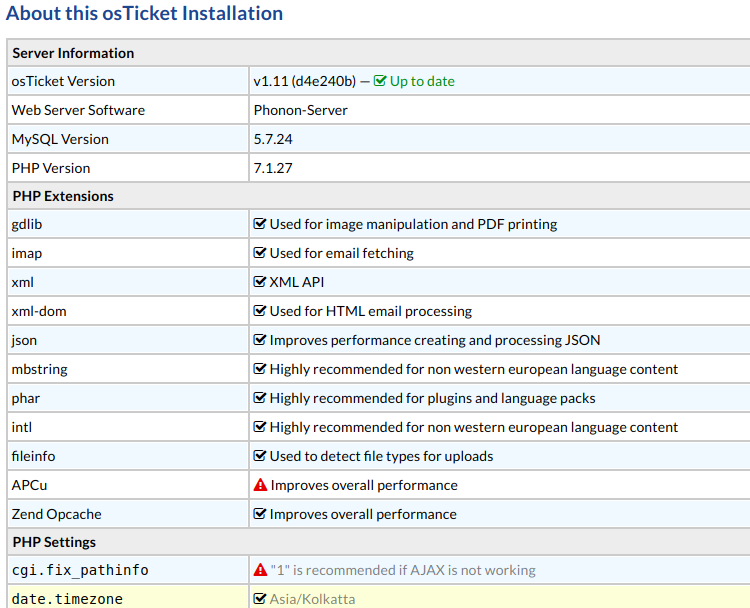Click the check icon for Zend Opcache
The image size is (750, 608).
click(260, 514)
